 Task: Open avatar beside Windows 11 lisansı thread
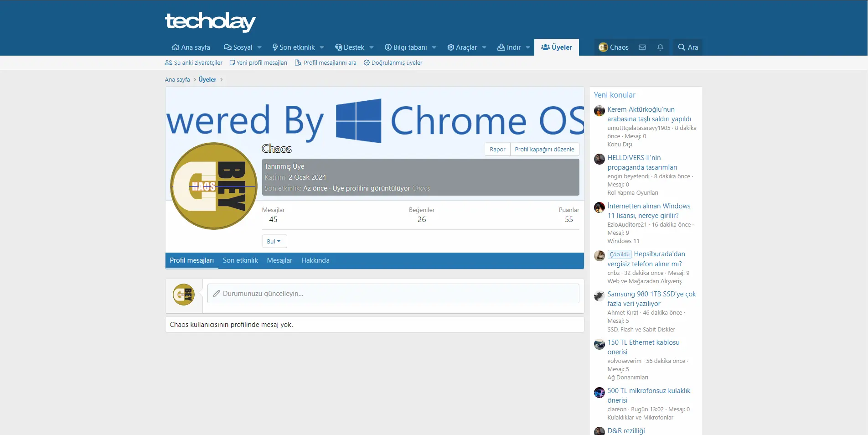point(599,207)
